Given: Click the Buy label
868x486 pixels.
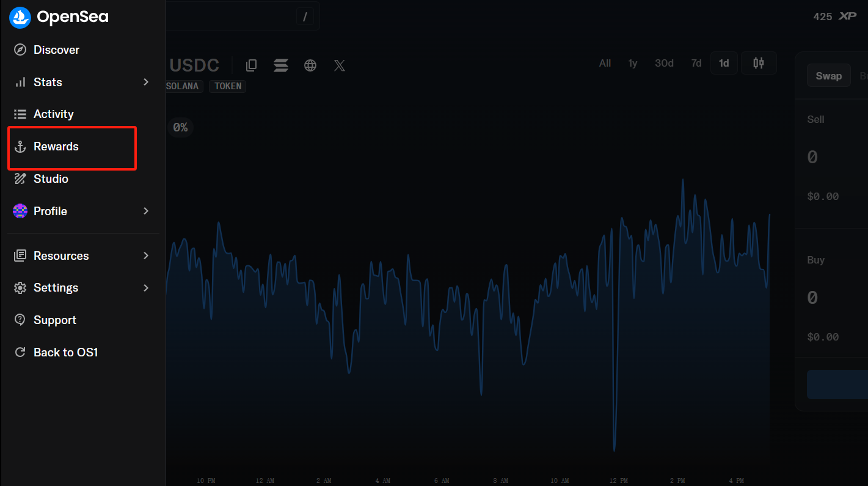Looking at the screenshot, I should point(816,260).
